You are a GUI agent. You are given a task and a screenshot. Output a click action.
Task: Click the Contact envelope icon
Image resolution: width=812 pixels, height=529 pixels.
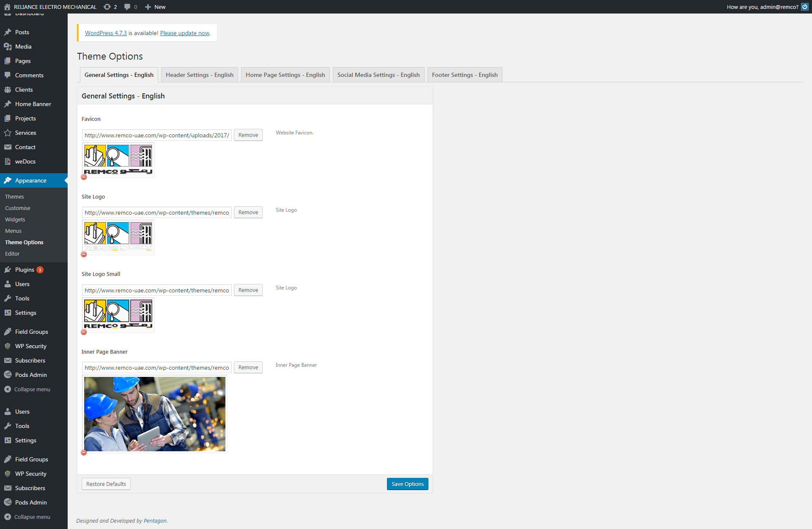click(x=8, y=147)
